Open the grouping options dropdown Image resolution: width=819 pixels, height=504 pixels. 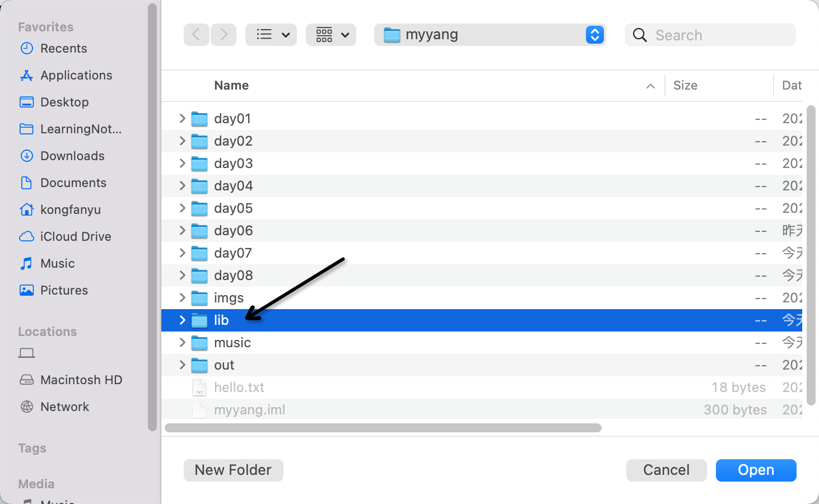pyautogui.click(x=331, y=35)
